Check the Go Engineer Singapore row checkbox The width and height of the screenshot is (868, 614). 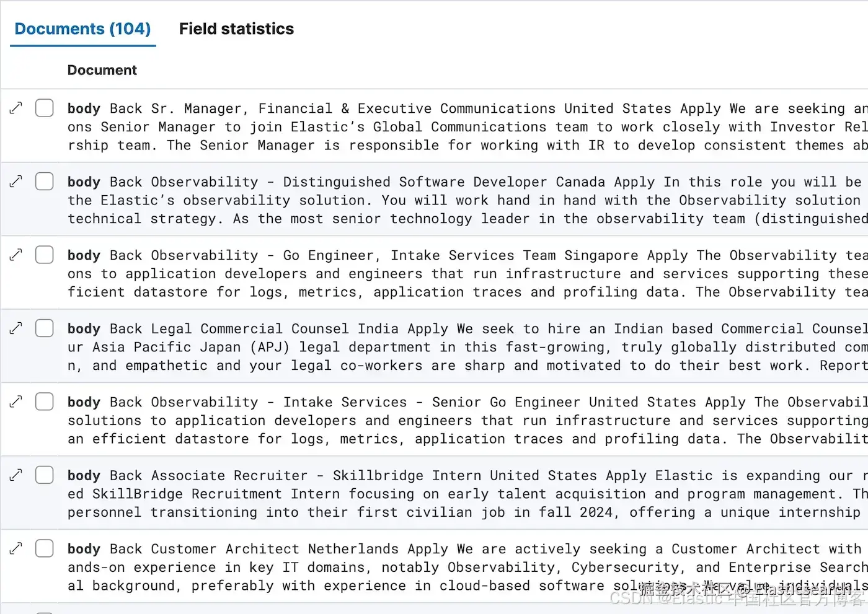[x=45, y=255]
